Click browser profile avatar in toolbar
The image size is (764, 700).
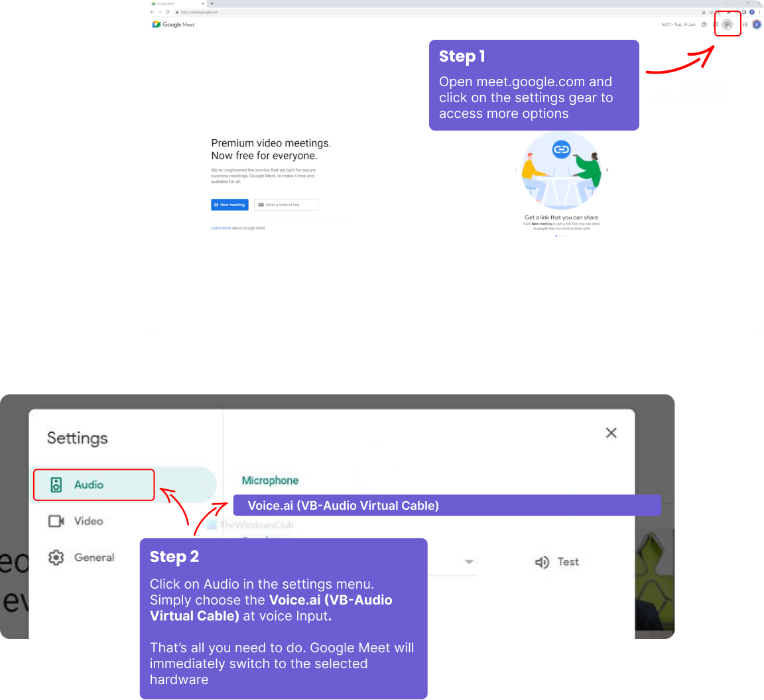752,12
